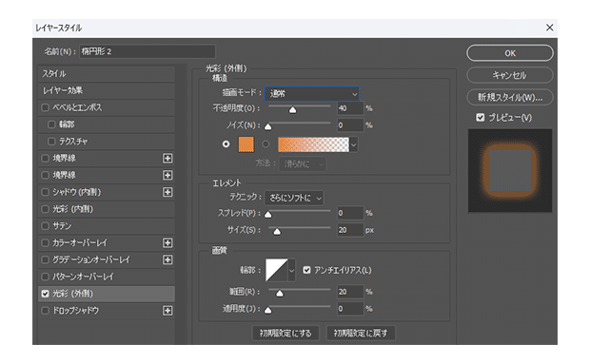The height and width of the screenshot is (364, 590).
Task: Select レイヤー効果 in the left list
Action: [107, 90]
